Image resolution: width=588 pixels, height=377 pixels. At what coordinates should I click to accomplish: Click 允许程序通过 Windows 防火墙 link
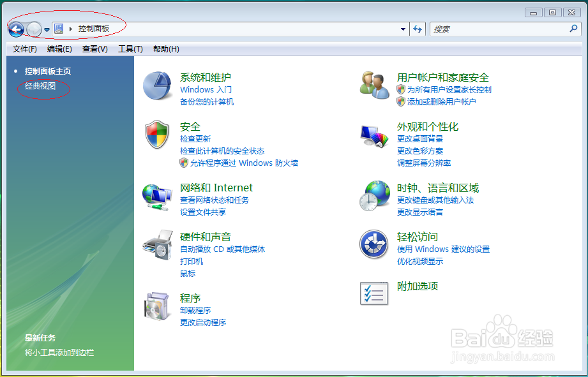pos(244,163)
